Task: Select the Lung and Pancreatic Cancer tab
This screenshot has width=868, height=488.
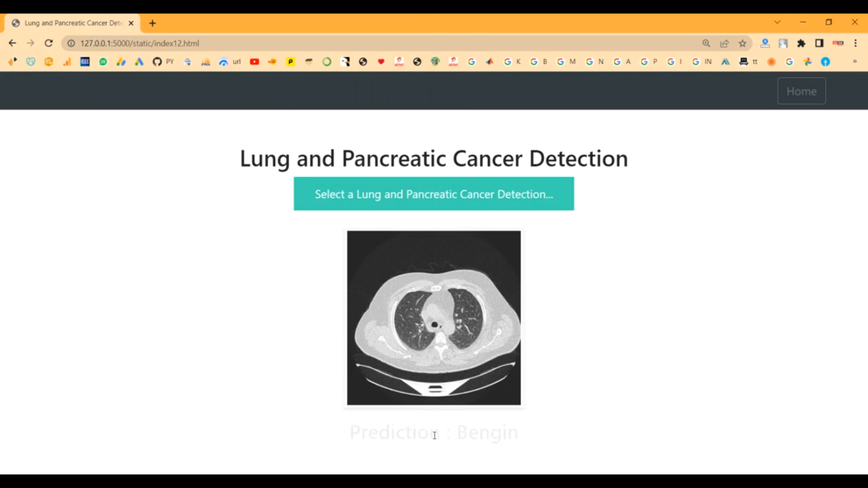Action: (72, 23)
